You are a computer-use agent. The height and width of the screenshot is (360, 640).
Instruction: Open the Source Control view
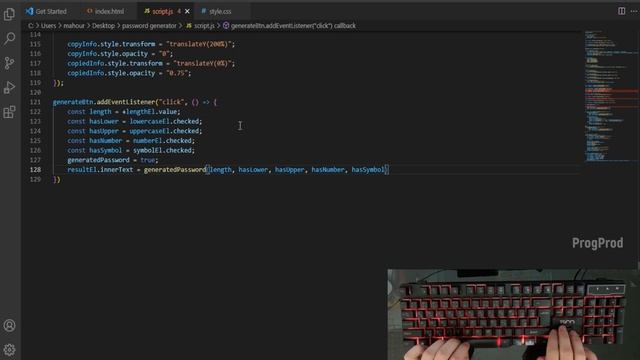[9, 63]
